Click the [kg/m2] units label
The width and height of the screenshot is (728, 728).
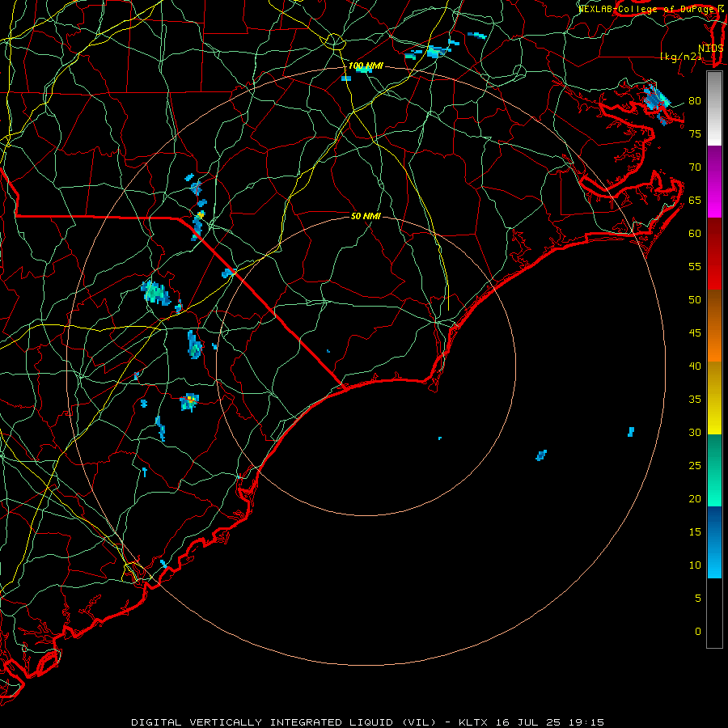pyautogui.click(x=681, y=57)
